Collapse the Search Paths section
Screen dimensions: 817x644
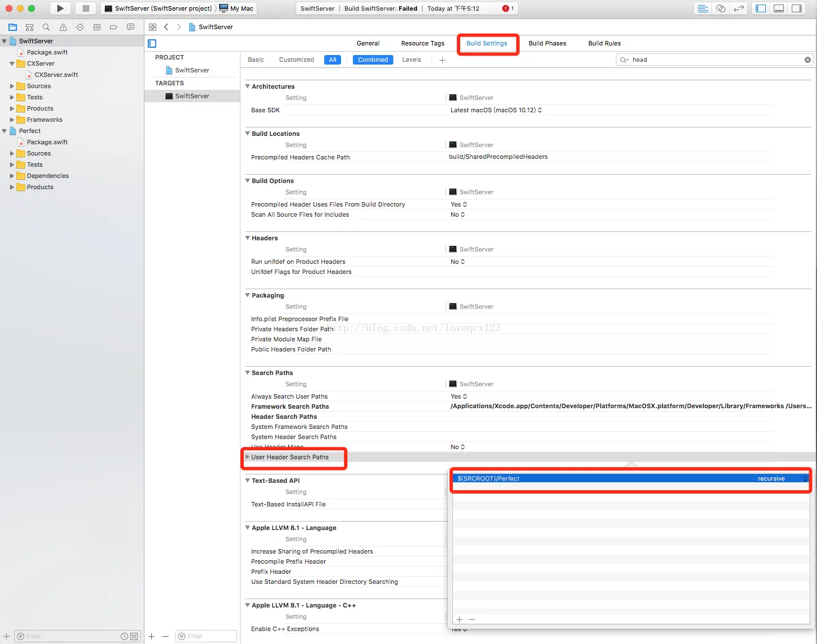click(x=247, y=373)
